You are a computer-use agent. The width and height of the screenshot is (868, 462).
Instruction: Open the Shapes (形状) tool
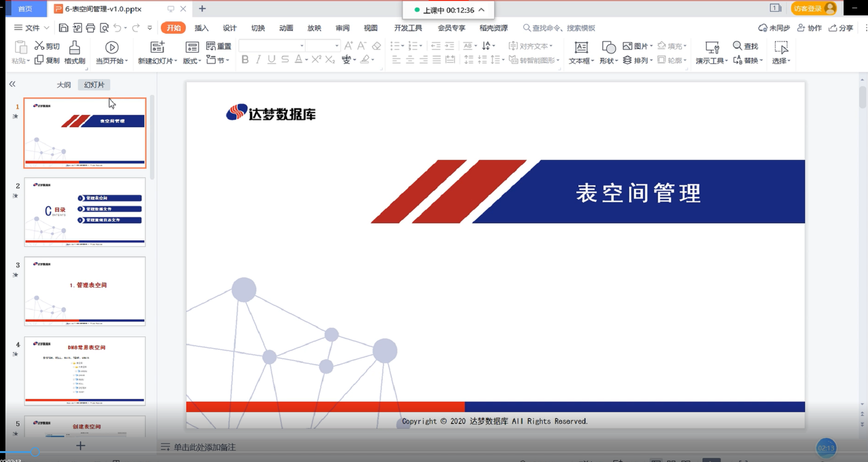pyautogui.click(x=608, y=48)
